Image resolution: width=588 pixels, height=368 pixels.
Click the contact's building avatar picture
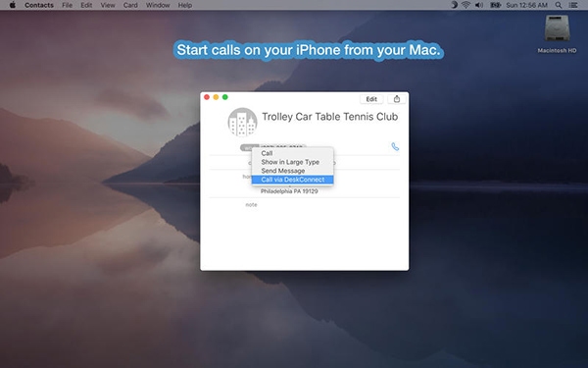(x=243, y=122)
